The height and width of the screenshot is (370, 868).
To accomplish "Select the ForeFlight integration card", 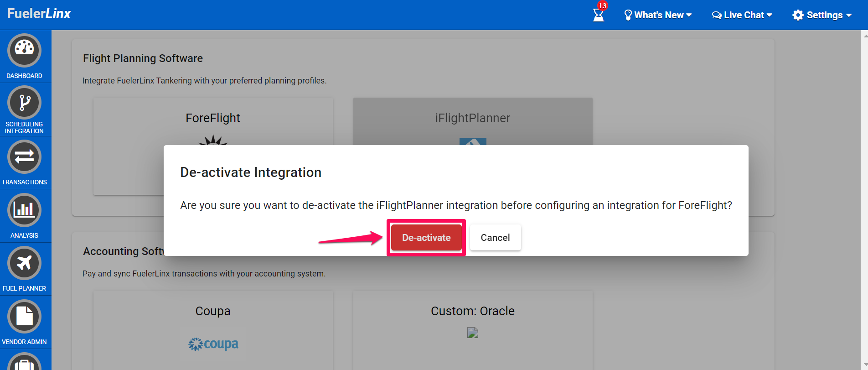I will coord(213,146).
